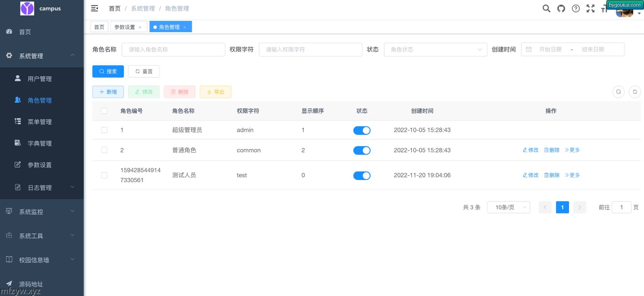This screenshot has width=644, height=296.
Task: Hide search bar using round magnifier icon
Action: pyautogui.click(x=618, y=92)
